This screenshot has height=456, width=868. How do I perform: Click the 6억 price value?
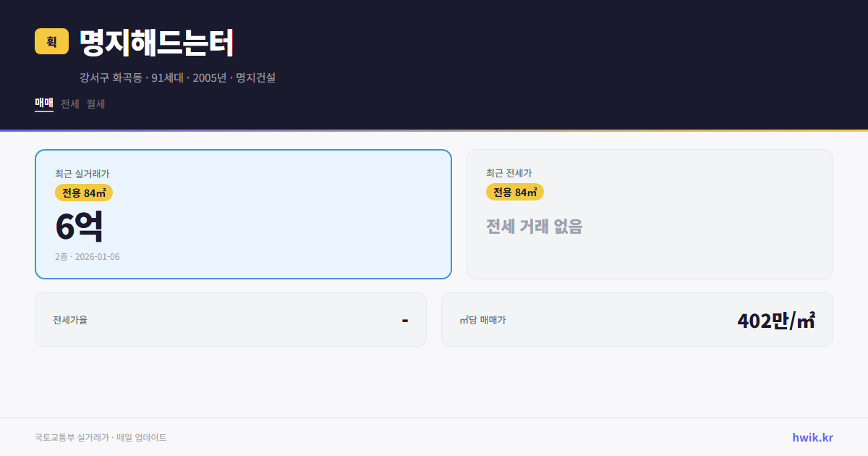tap(80, 225)
